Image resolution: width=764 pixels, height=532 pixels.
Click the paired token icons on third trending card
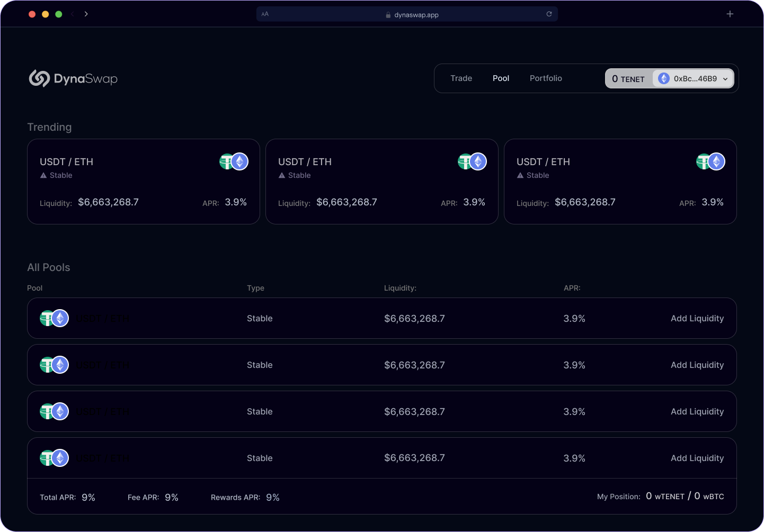pos(710,161)
